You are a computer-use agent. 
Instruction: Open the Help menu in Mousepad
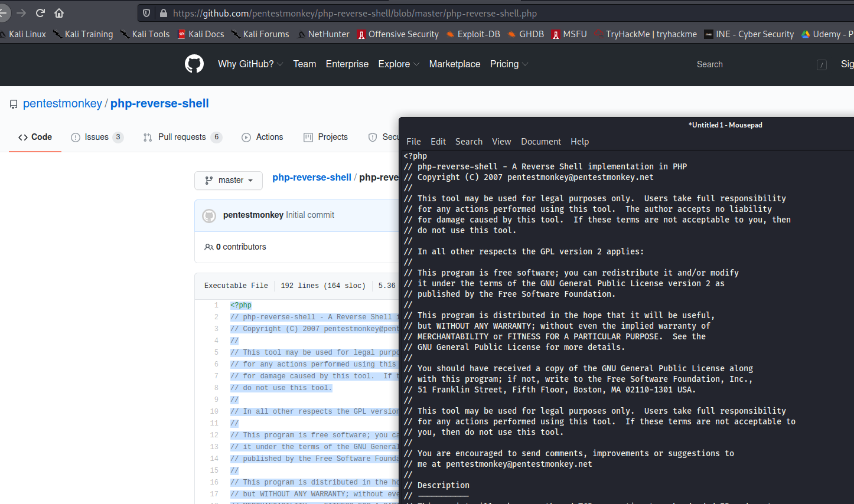tap(579, 142)
